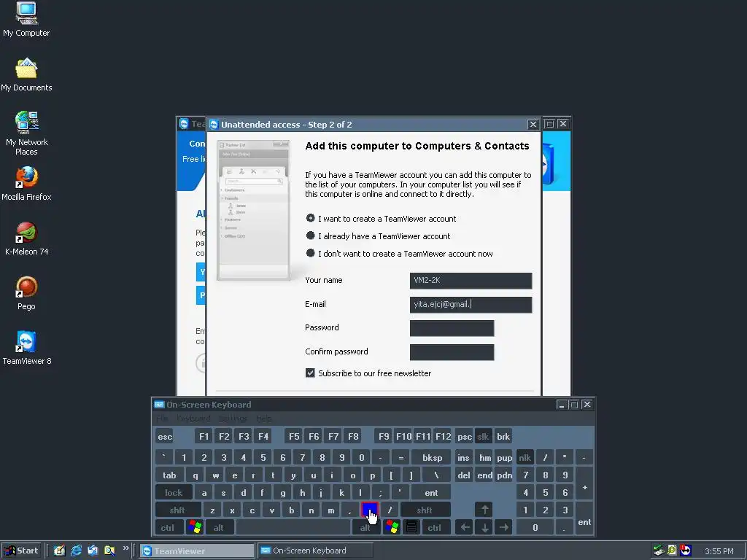Click the tab key on the on-screen keyboard
The image size is (747, 560).
click(169, 475)
